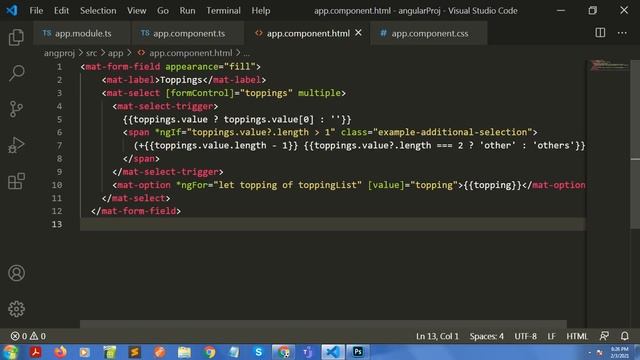The width and height of the screenshot is (640, 360).
Task: Open the View menu
Action: pyautogui.click(x=136, y=11)
